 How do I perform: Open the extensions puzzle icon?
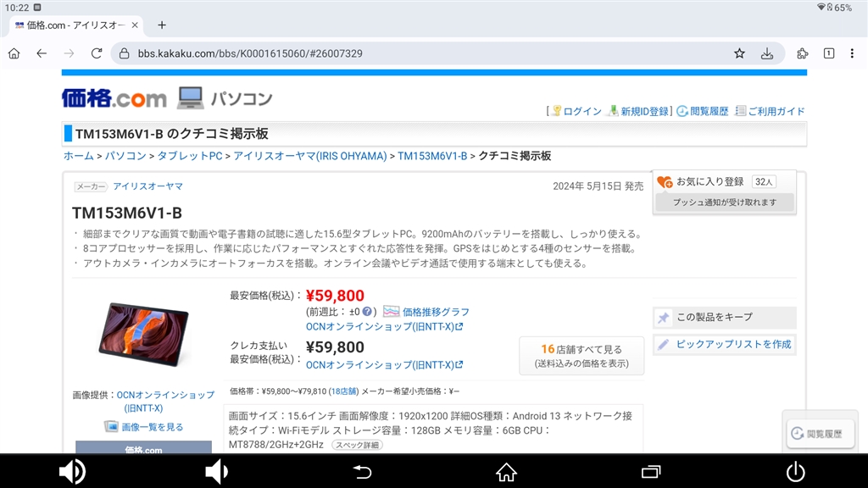[802, 53]
